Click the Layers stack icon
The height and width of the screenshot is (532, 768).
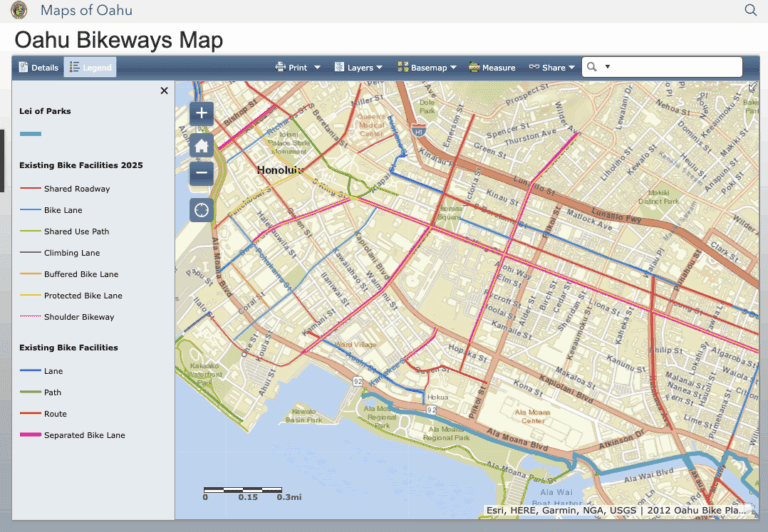click(339, 67)
